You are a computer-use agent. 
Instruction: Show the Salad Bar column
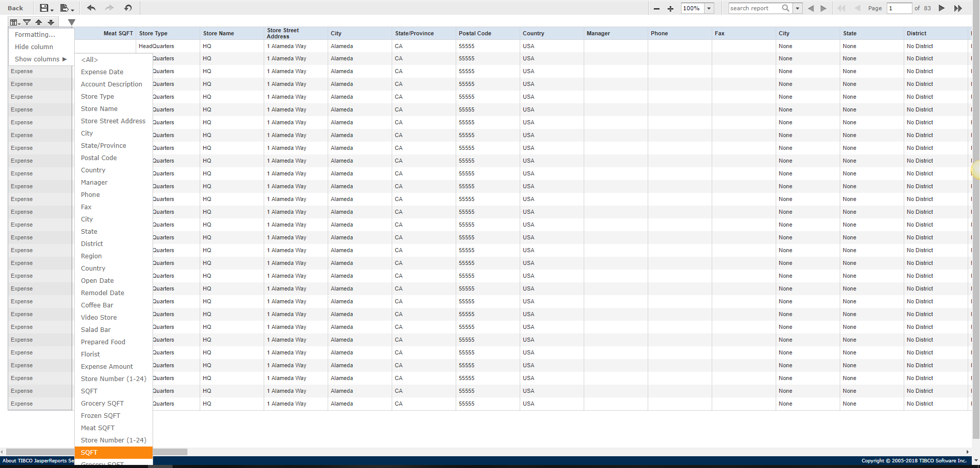click(114, 330)
